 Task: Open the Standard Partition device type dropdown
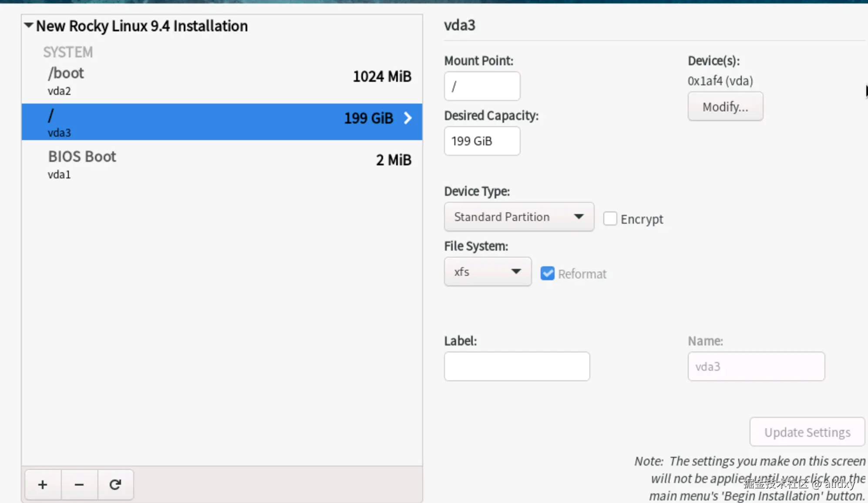click(x=519, y=217)
